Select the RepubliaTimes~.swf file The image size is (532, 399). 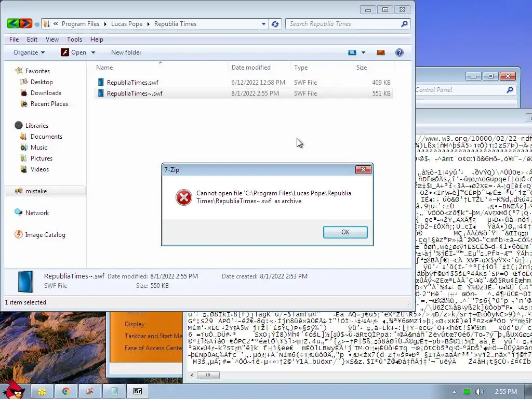[243, 94]
